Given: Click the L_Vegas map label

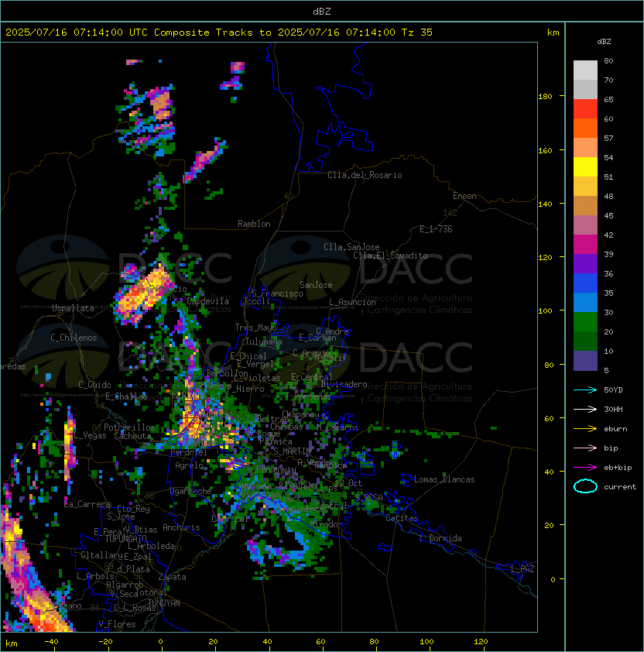Looking at the screenshot, I should [x=91, y=436].
